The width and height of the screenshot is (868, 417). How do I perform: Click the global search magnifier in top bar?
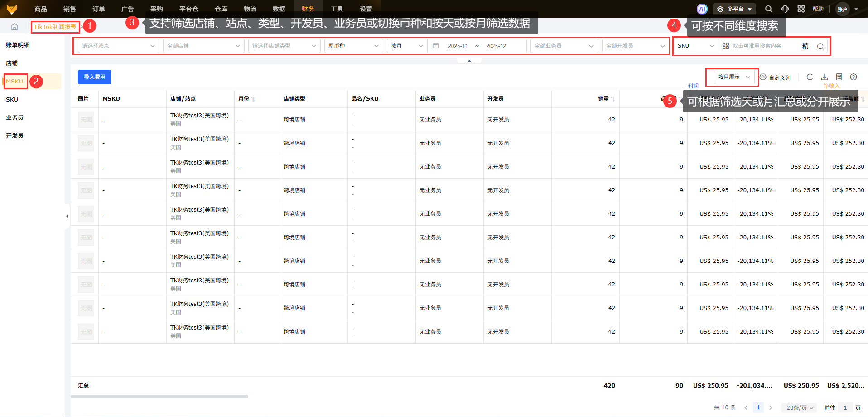[768, 9]
